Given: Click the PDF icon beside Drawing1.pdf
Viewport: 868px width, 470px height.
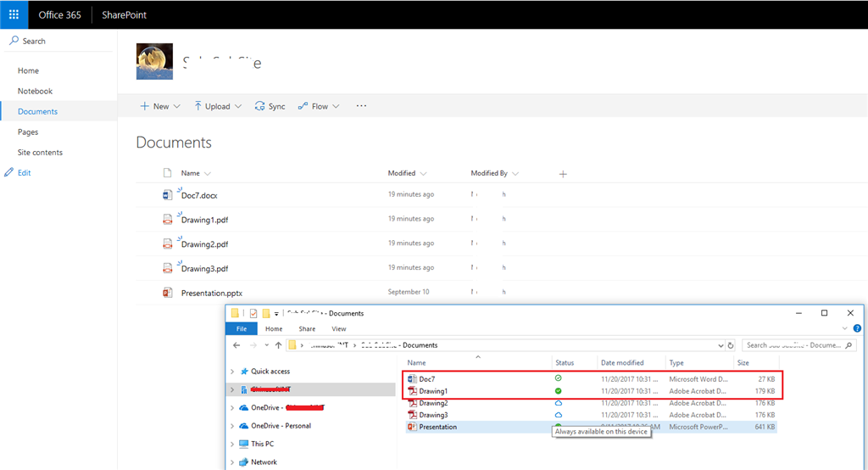Looking at the screenshot, I should pyautogui.click(x=167, y=220).
